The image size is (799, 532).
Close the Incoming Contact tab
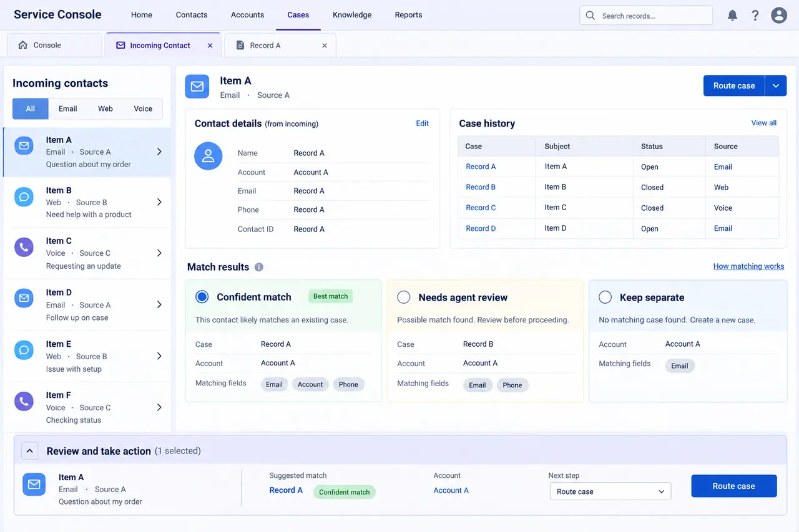point(210,46)
